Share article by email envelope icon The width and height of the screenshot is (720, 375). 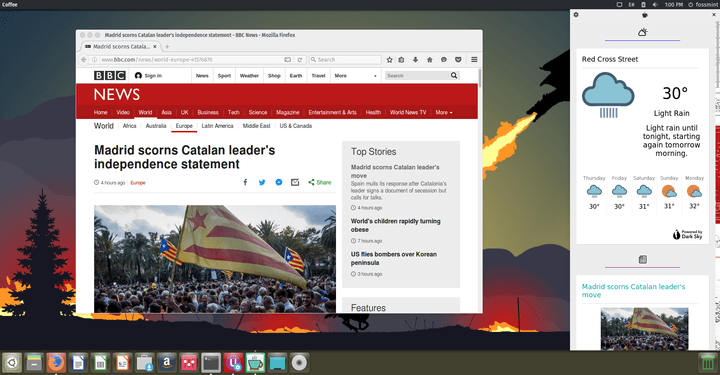295,182
